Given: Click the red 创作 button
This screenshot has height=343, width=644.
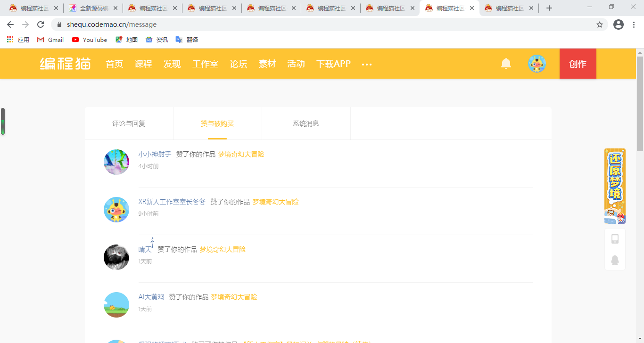Looking at the screenshot, I should 578,64.
